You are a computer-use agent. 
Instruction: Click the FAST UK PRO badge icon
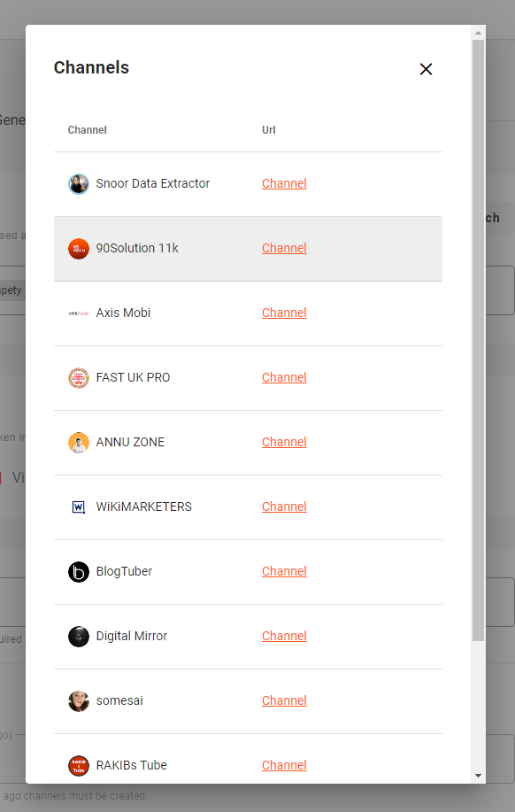(79, 378)
